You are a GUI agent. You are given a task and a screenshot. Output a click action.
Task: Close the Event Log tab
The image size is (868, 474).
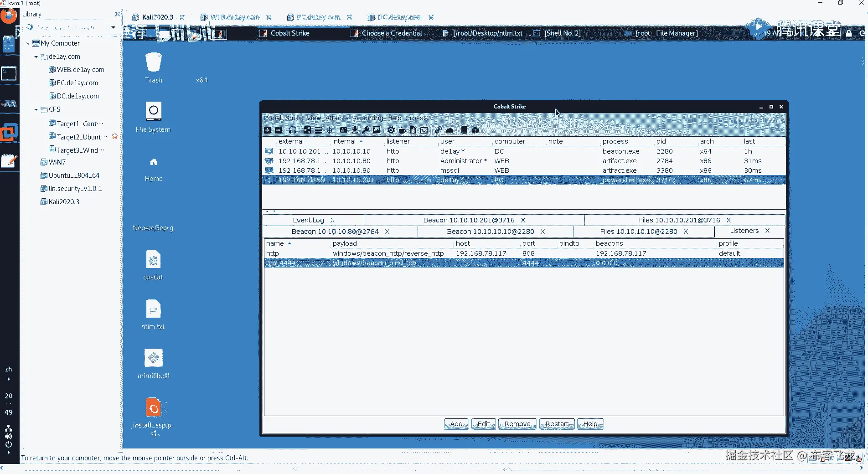(x=332, y=220)
